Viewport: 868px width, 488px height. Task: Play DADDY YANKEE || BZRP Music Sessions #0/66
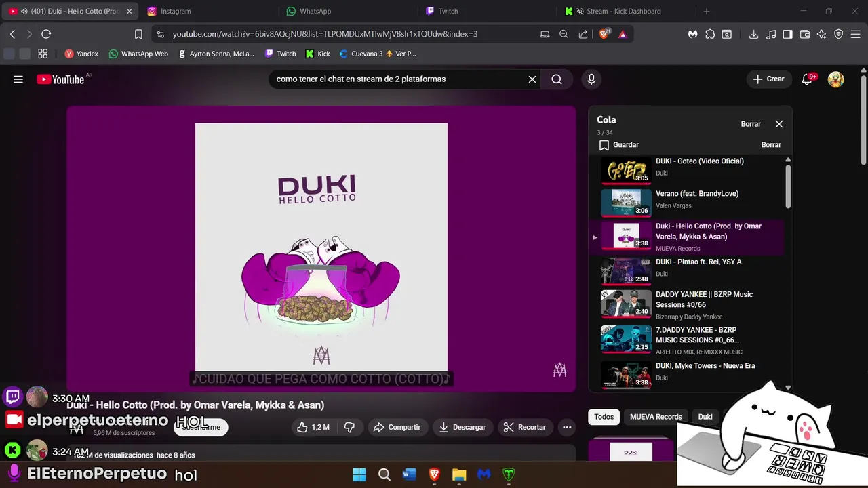pos(688,304)
